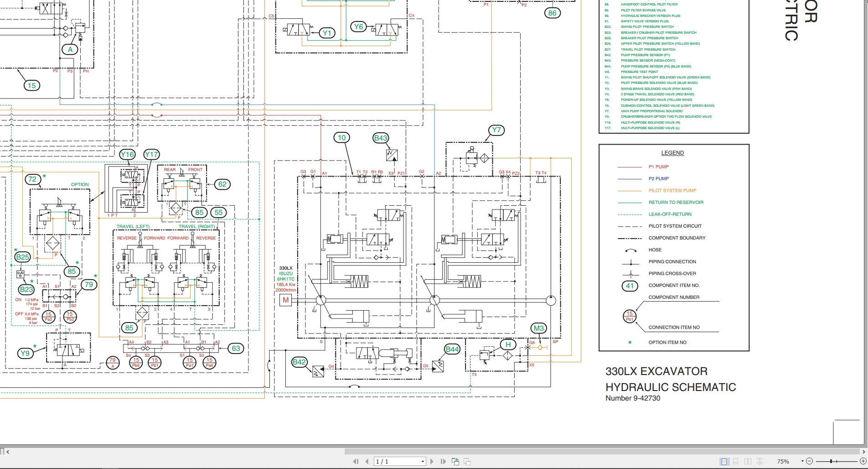Screen dimensions: 868x469
Task: Click the component callout 63
Action: pos(236,349)
